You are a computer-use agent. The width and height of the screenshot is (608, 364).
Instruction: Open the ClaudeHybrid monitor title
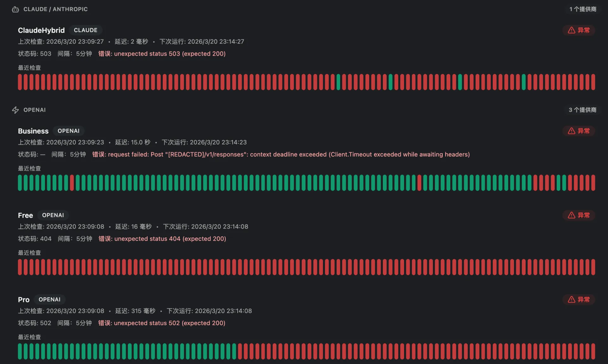coord(41,30)
